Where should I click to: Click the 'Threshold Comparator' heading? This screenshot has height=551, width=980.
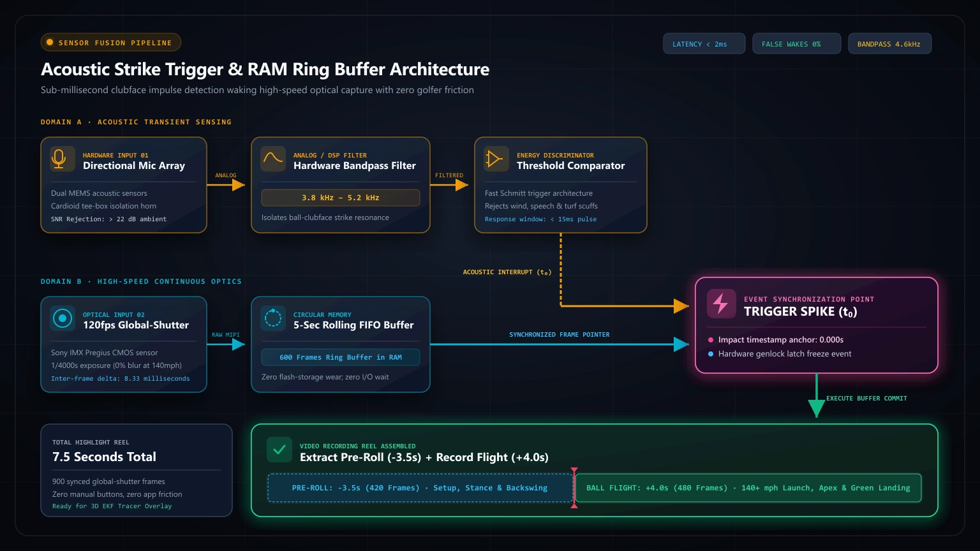point(571,166)
